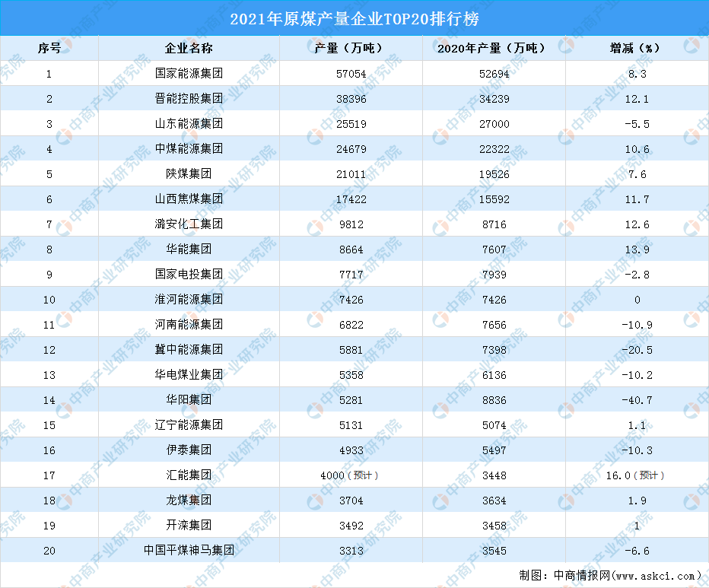Click the company name '中国平煤神马集团'
The width and height of the screenshot is (709, 588).
coord(189,551)
